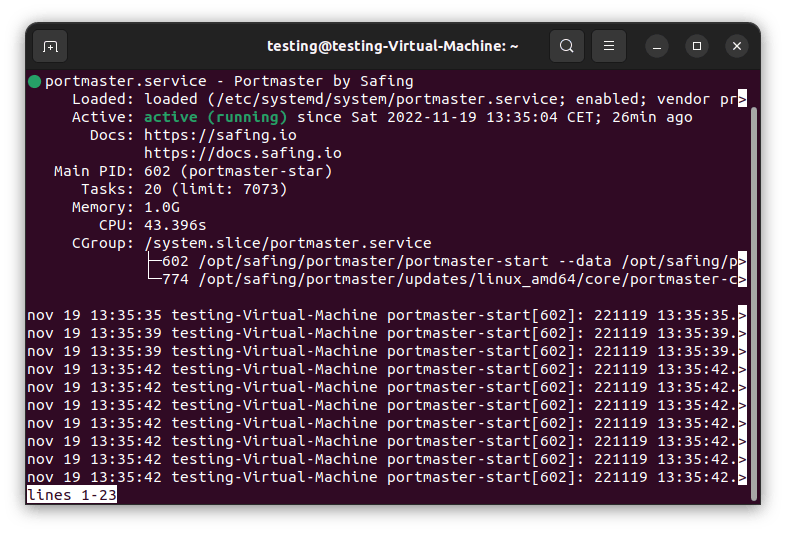Click the process 774 portmaster-core line
The image size is (786, 533).
pyautogui.click(x=450, y=280)
